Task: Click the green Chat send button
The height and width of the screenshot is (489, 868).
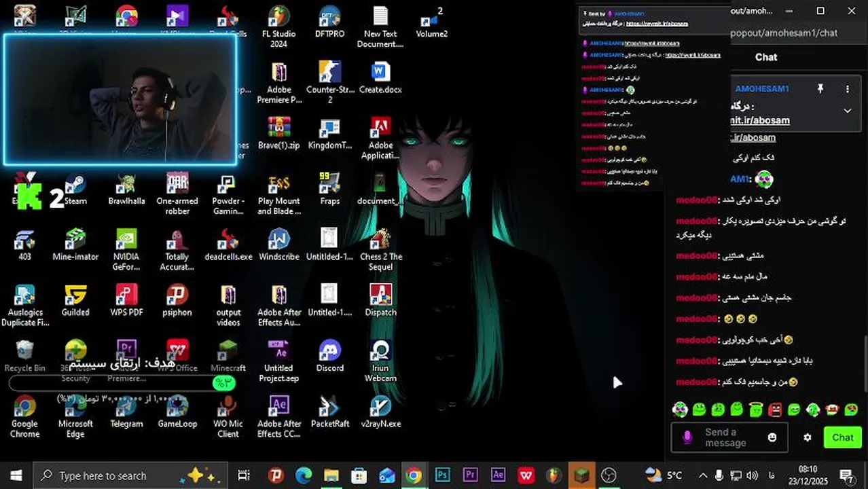Action: point(842,437)
